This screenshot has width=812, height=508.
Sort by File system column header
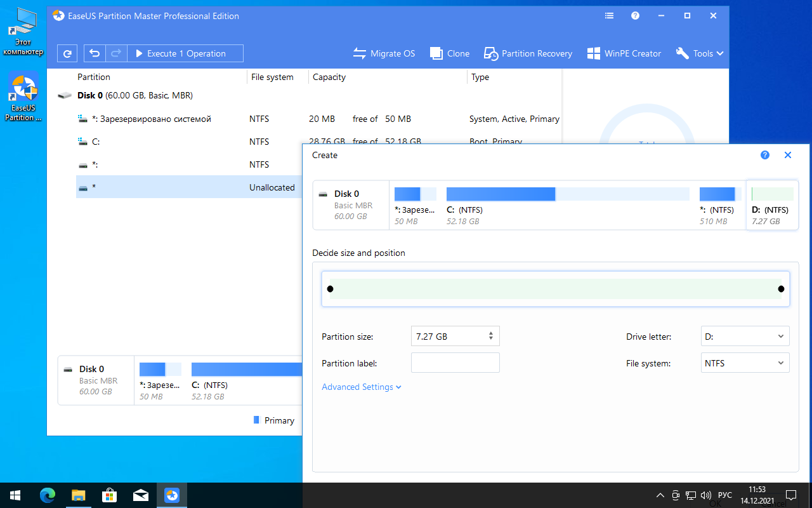[x=272, y=77]
